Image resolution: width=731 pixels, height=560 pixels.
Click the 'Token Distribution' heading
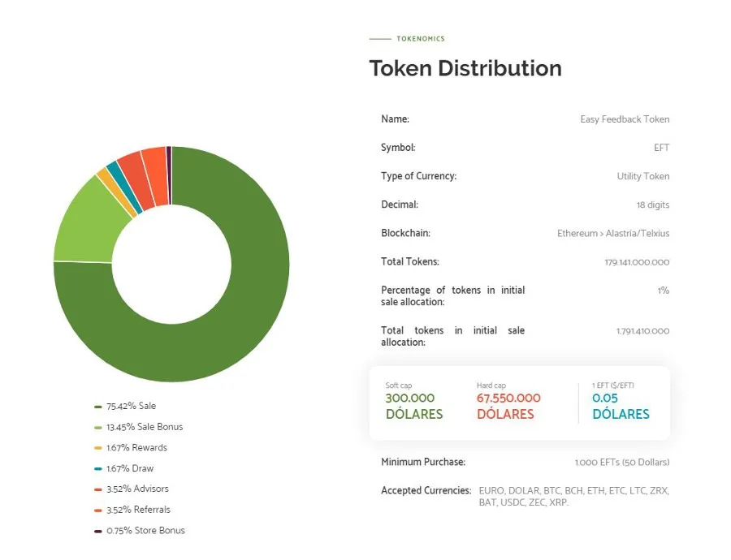pos(465,68)
